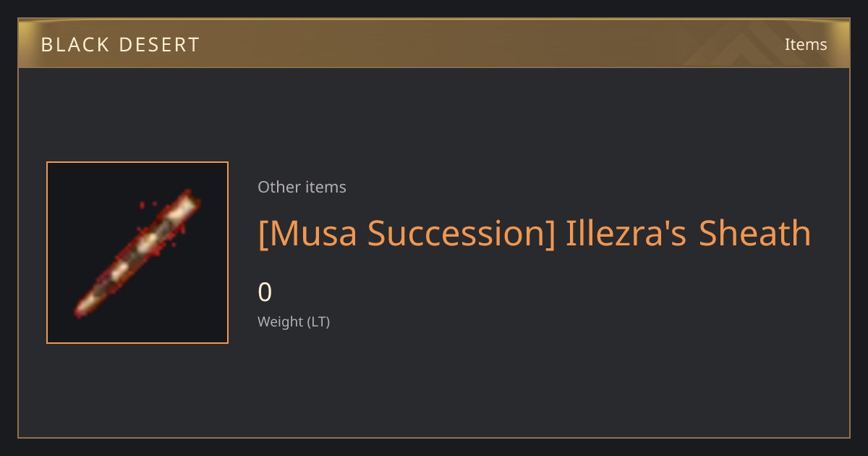Select the [Musa Succession] Illezra's Sheath title
The width and height of the screenshot is (868, 456).
pos(535,233)
